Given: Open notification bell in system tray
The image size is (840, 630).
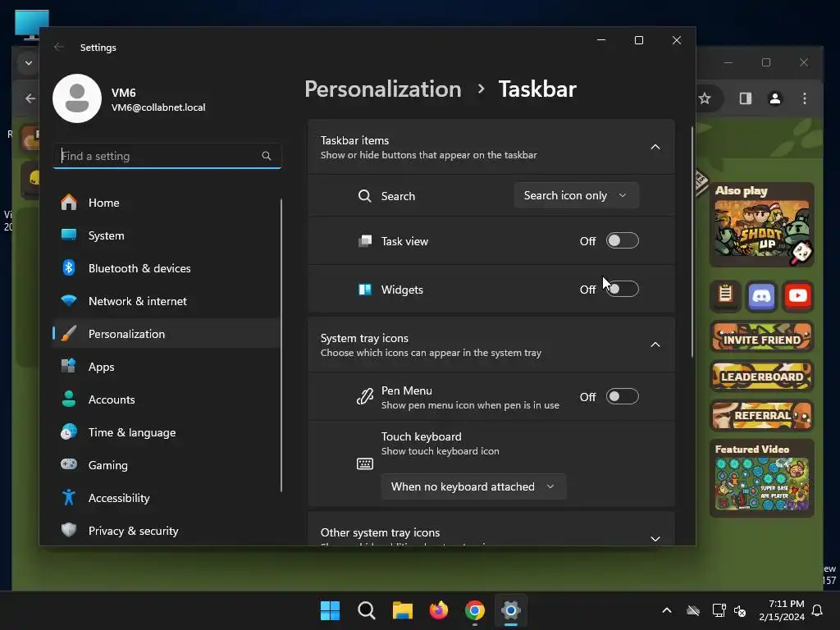Looking at the screenshot, I should click(817, 610).
